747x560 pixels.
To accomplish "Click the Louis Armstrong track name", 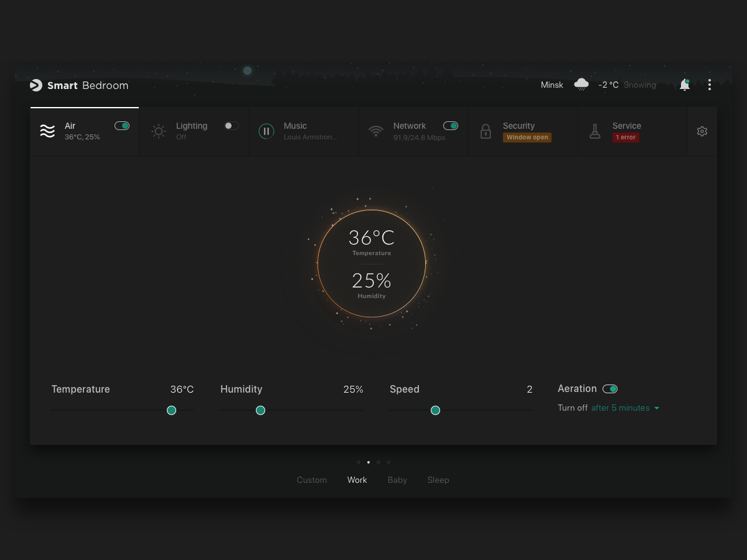I will tap(311, 138).
